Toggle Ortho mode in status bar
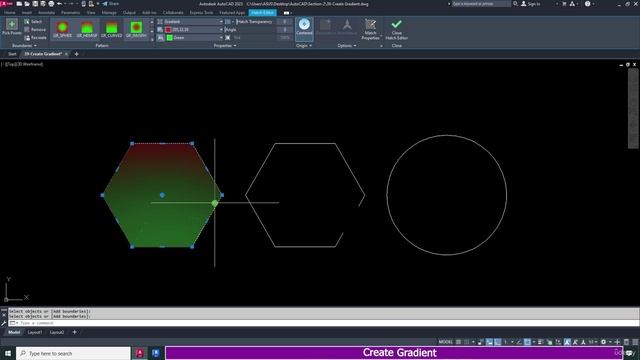The height and width of the screenshot is (360, 640). (x=498, y=342)
